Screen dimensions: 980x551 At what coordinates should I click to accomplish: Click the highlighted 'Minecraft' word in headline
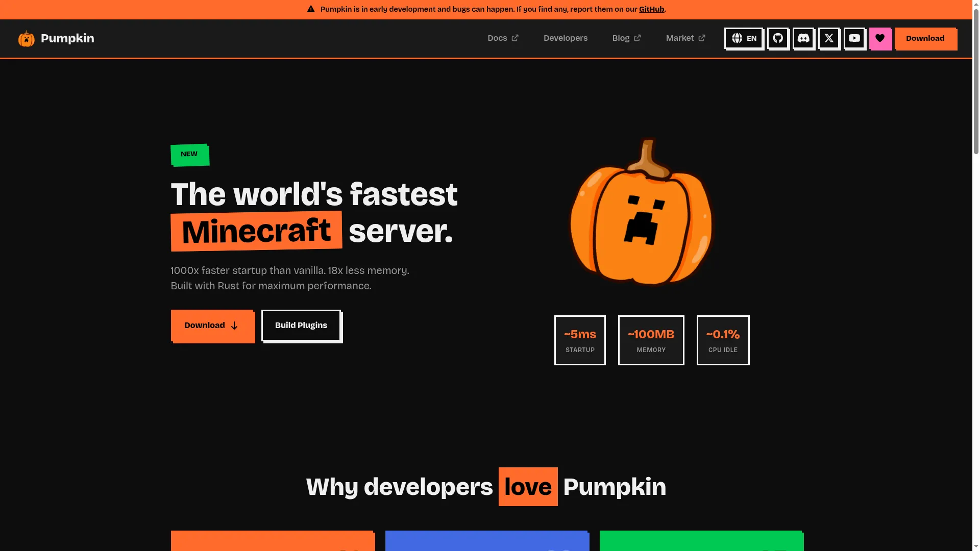click(x=256, y=231)
